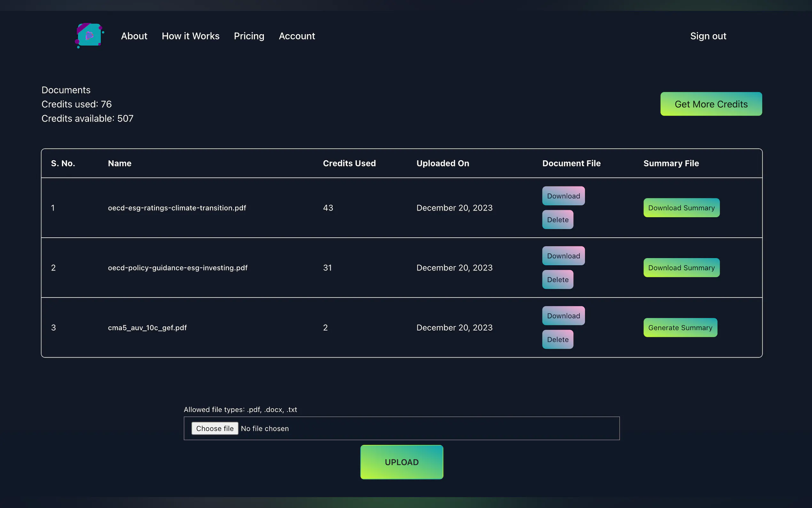812x508 pixels.
Task: Go to How it Works
Action: 190,36
